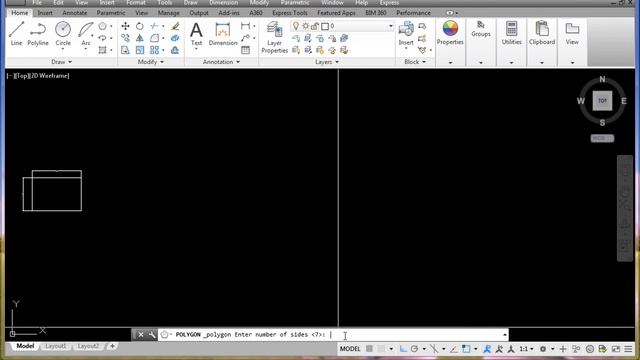Select the Mirror tool

pyautogui.click(x=140, y=38)
